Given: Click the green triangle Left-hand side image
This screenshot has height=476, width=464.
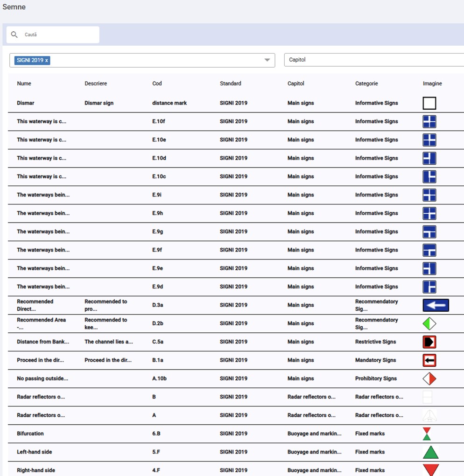Looking at the screenshot, I should point(430,452).
